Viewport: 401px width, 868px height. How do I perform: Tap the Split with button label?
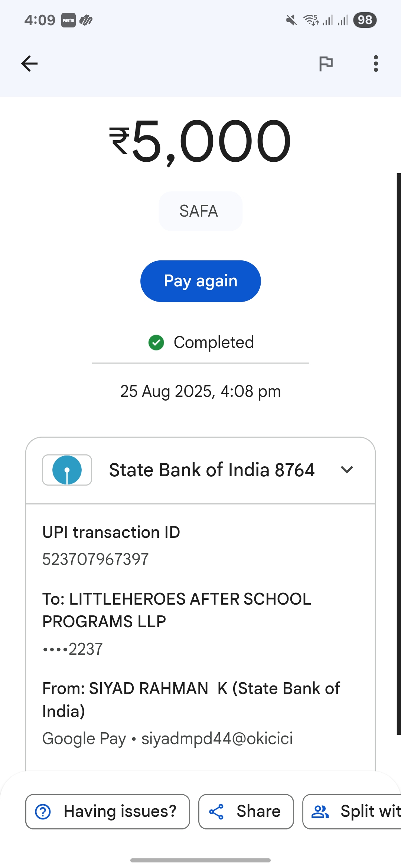[x=370, y=812]
